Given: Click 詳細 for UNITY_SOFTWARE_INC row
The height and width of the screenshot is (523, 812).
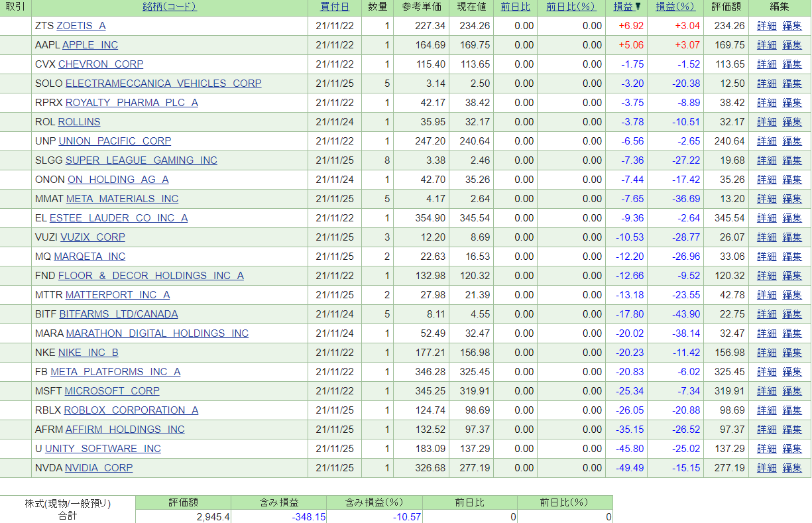Looking at the screenshot, I should point(766,449).
